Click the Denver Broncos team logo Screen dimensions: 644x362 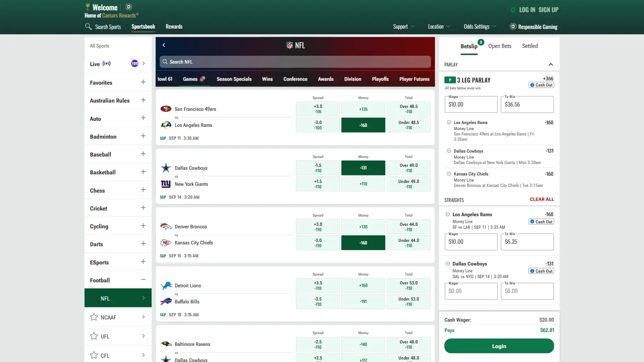tap(166, 227)
